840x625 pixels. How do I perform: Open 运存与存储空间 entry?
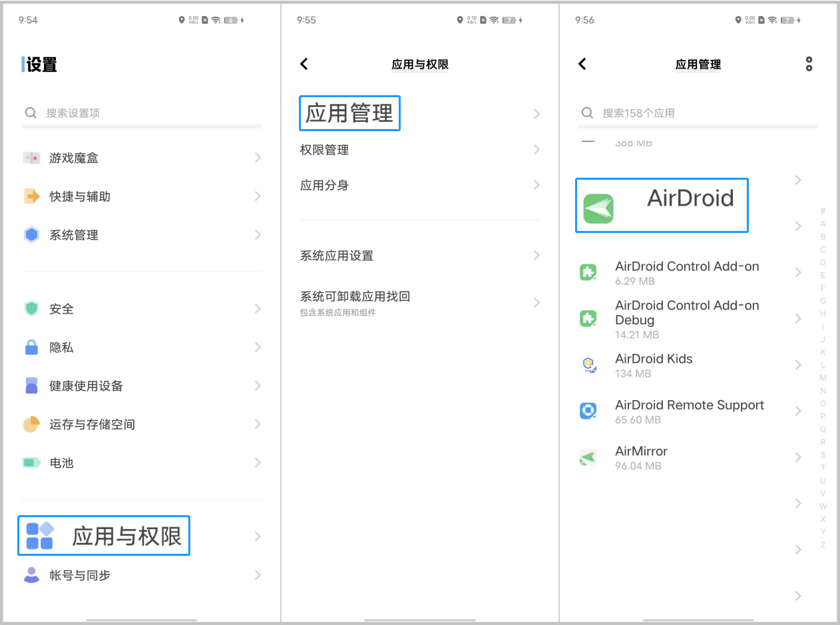coord(141,425)
